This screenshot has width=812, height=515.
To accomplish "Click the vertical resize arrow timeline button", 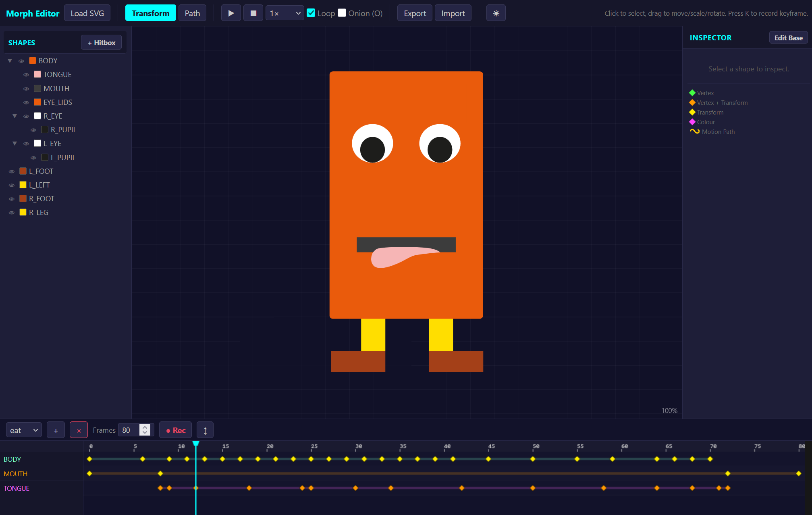I will [205, 430].
